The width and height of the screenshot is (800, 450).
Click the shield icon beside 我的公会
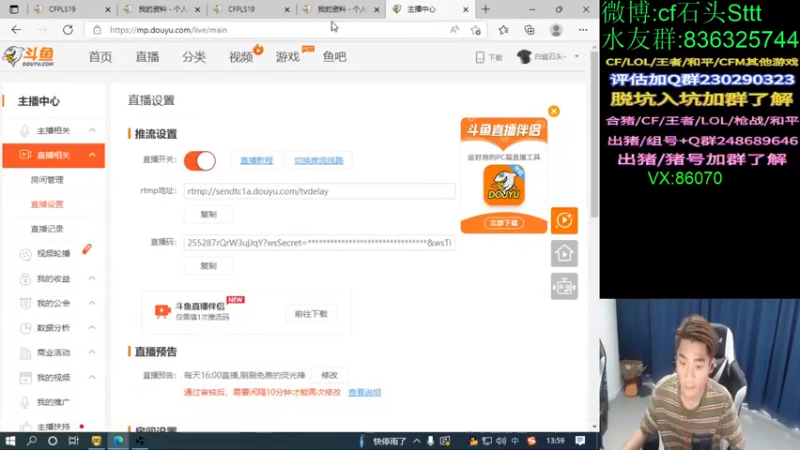[x=25, y=303]
